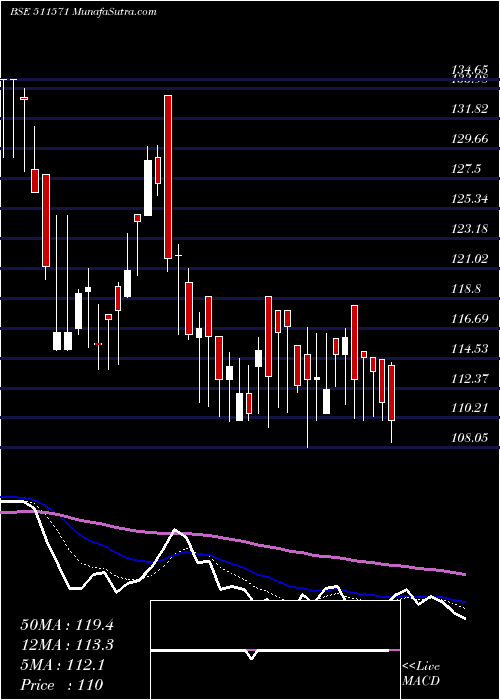Click the large white candlestick below 129.66
500x700 pixels.
148,188
